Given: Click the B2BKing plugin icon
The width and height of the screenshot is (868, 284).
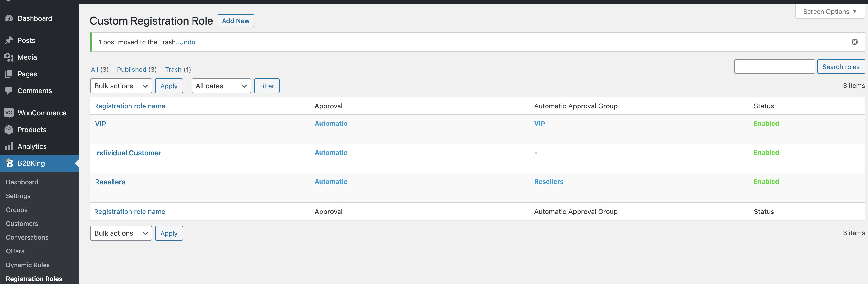Looking at the screenshot, I should click(x=9, y=163).
